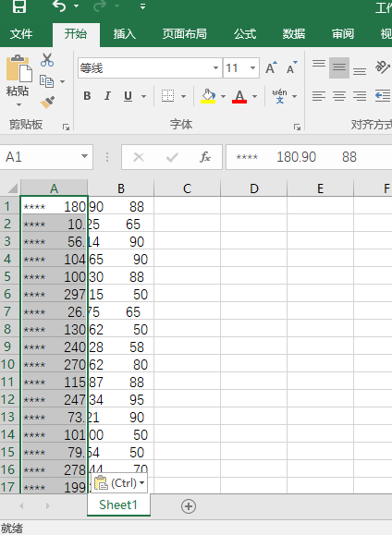The image size is (392, 535).
Task: Add a new sheet with plus icon
Action: coord(189,506)
